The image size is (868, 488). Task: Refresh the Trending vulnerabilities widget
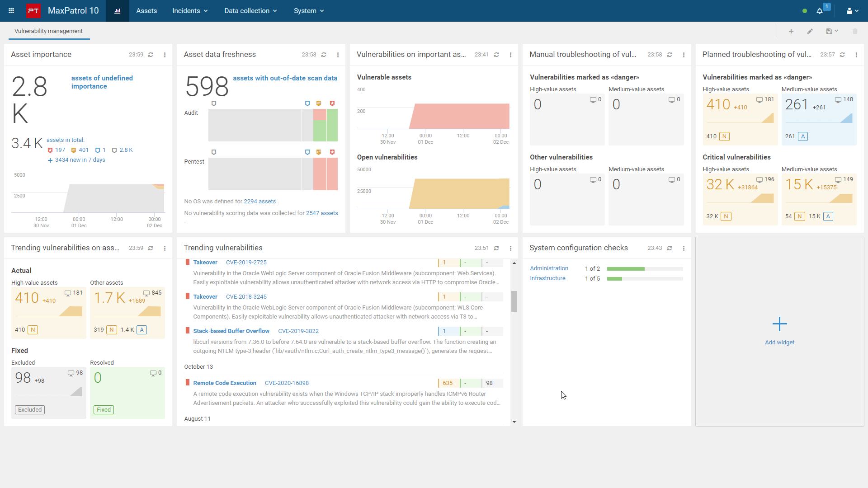point(496,248)
